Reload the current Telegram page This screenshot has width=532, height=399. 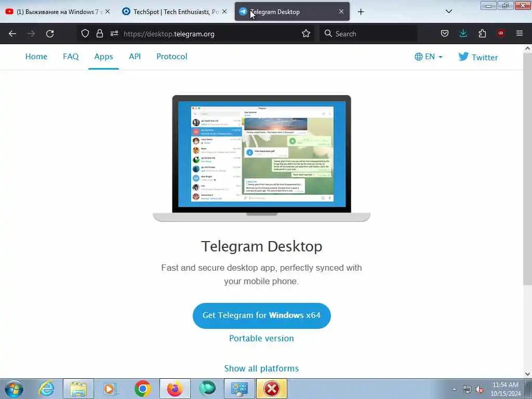click(x=50, y=34)
